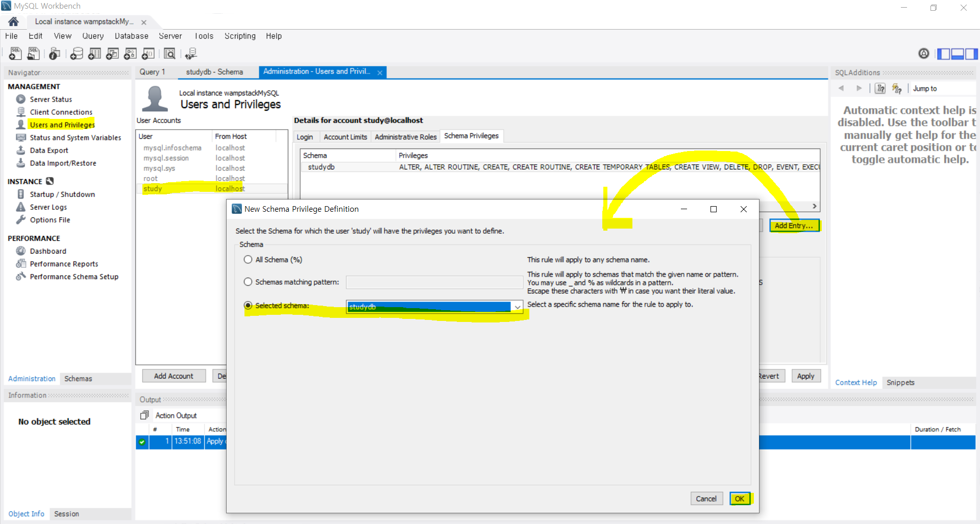Open the Snippets tab

pyautogui.click(x=900, y=383)
